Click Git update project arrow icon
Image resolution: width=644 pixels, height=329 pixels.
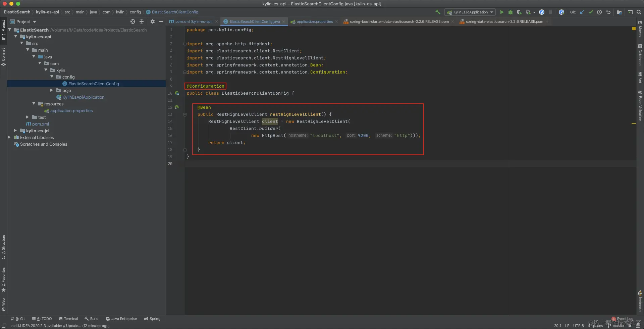coord(582,12)
